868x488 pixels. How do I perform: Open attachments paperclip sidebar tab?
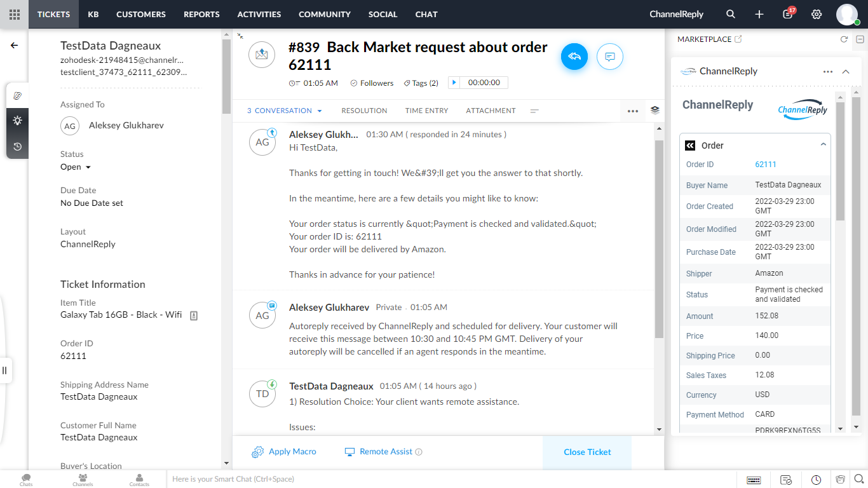pyautogui.click(x=17, y=95)
